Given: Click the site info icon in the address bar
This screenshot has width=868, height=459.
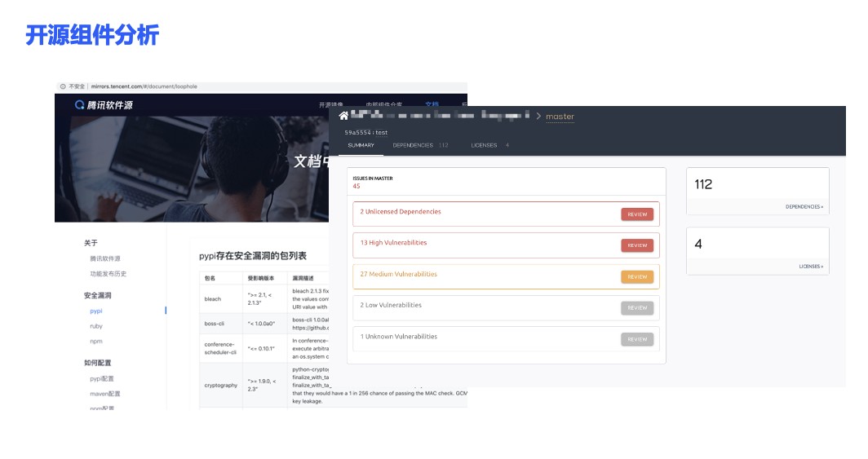Looking at the screenshot, I should click(63, 86).
